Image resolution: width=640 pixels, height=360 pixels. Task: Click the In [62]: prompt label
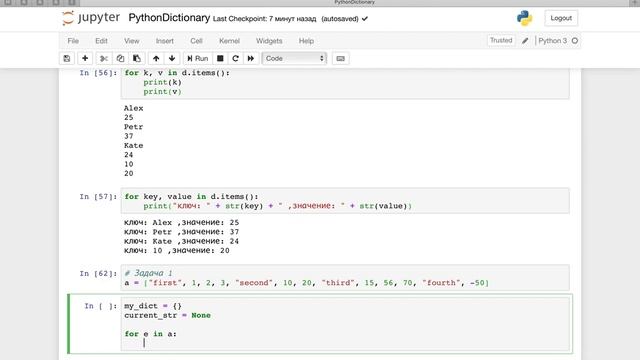pos(98,273)
